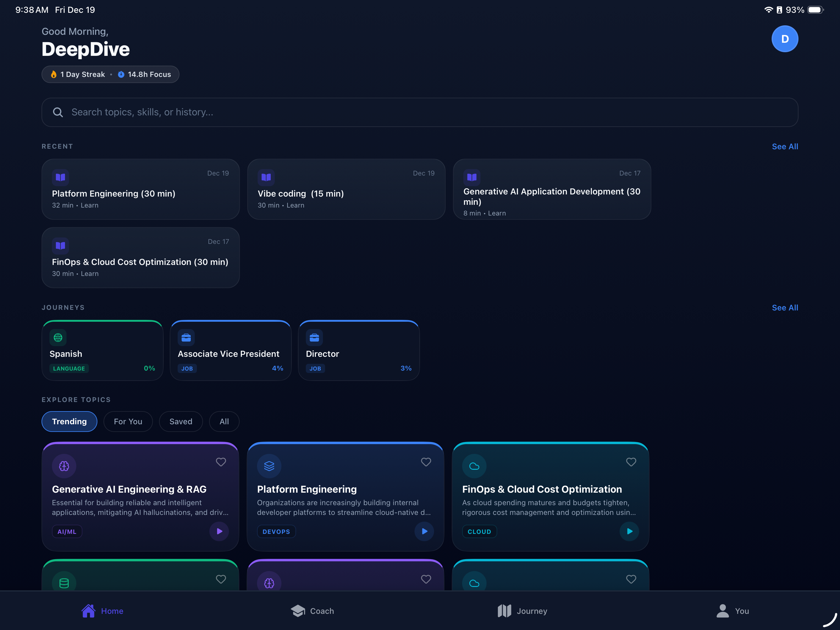Screen dimensions: 840x630
Task: Open 'Vibe coding (15 min)' session
Action: click(x=346, y=189)
